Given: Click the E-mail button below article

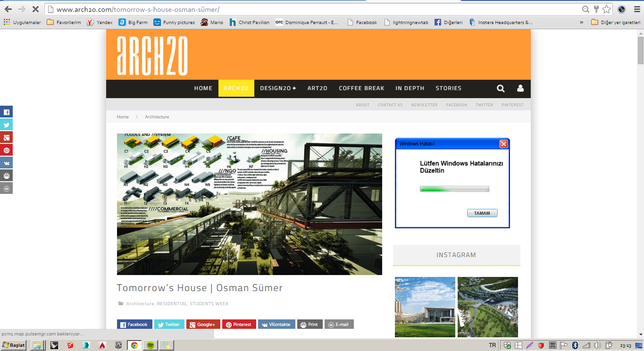Looking at the screenshot, I should click(339, 325).
